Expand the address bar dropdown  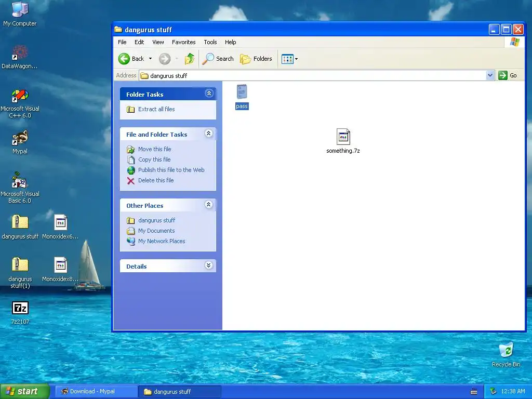(490, 75)
